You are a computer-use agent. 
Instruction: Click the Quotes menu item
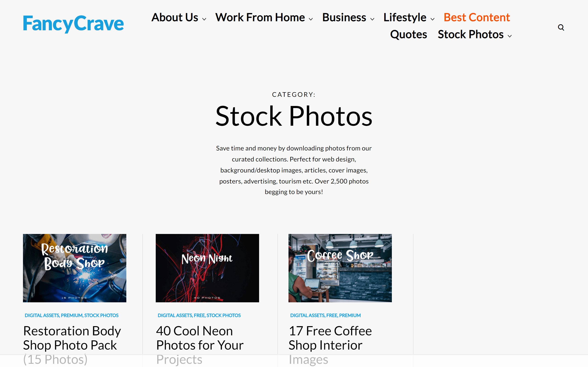tap(409, 34)
